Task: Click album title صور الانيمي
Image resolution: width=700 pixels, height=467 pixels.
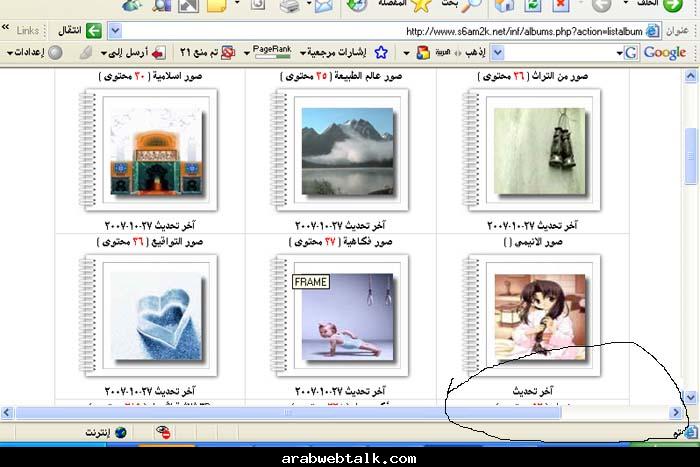Action: pyautogui.click(x=539, y=242)
